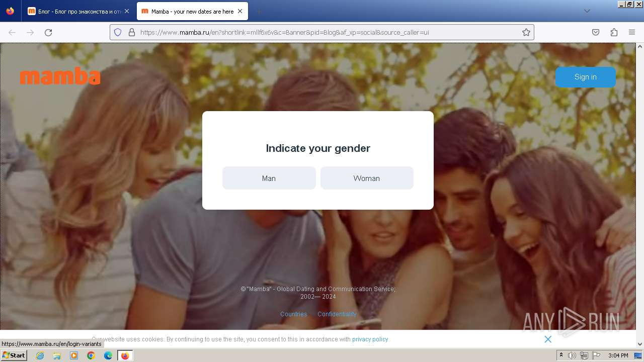Bookmark this page with star icon
Screen dimensions: 644x362
pos(526,32)
